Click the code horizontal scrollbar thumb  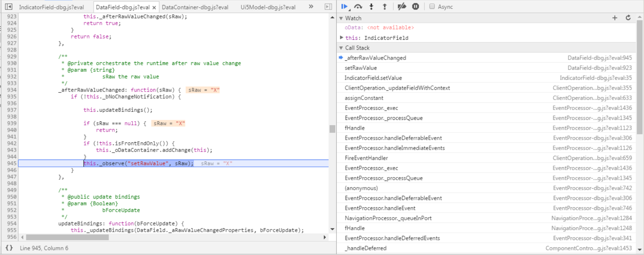click(67, 237)
